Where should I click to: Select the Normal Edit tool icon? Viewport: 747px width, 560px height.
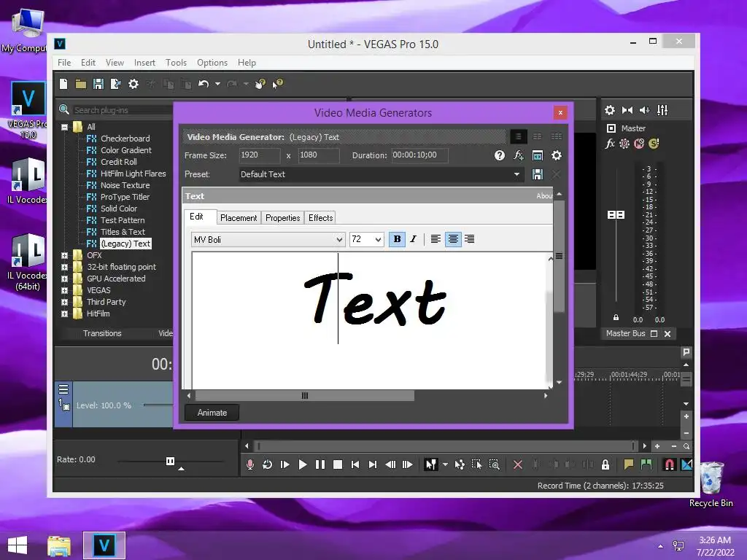(x=430, y=464)
